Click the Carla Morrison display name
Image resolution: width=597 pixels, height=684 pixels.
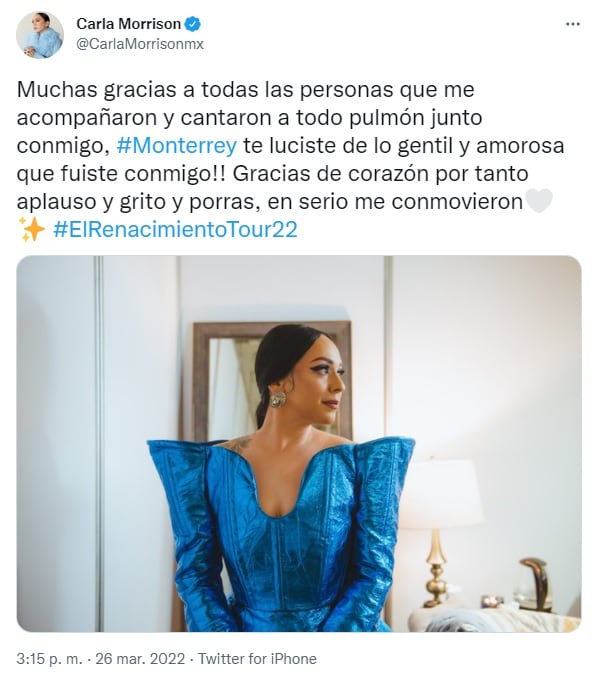(129, 24)
